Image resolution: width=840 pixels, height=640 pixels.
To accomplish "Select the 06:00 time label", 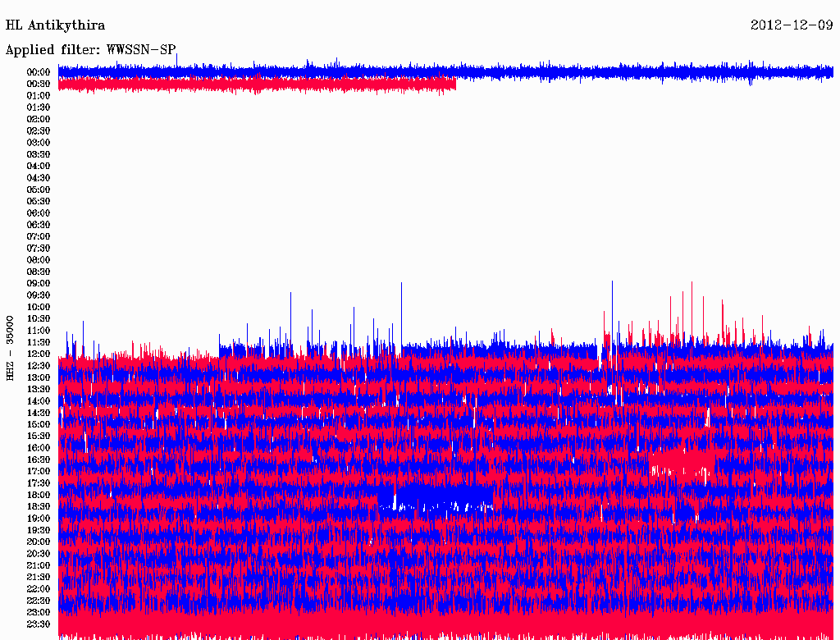I will coord(39,213).
